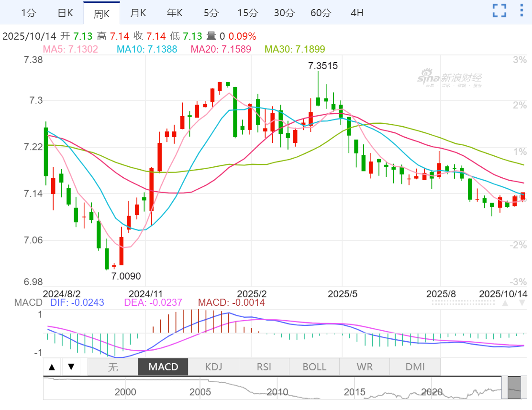Open the three-dot more options menu
The image size is (532, 410).
coord(521,11)
